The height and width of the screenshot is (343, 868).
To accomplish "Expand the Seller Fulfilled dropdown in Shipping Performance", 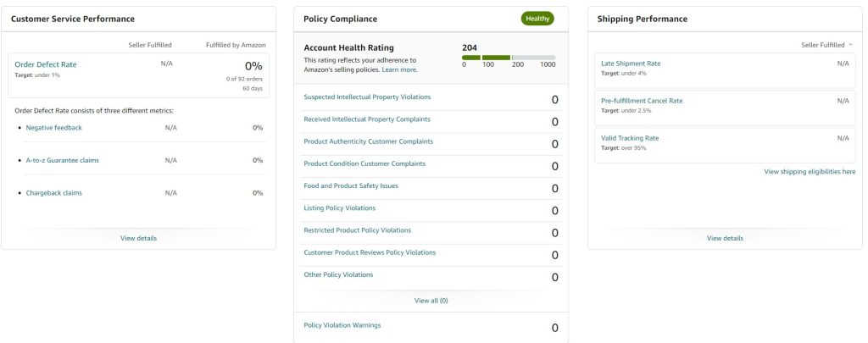I will (x=827, y=45).
